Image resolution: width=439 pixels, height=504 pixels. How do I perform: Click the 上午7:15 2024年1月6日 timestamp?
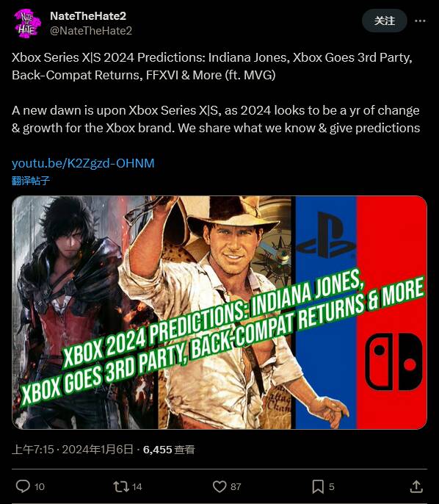tap(72, 449)
